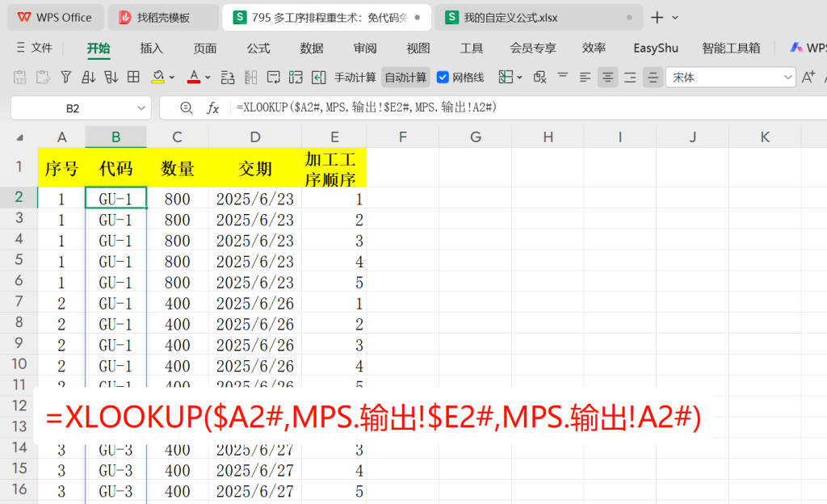Open the filter funnel tool

pyautogui.click(x=66, y=78)
